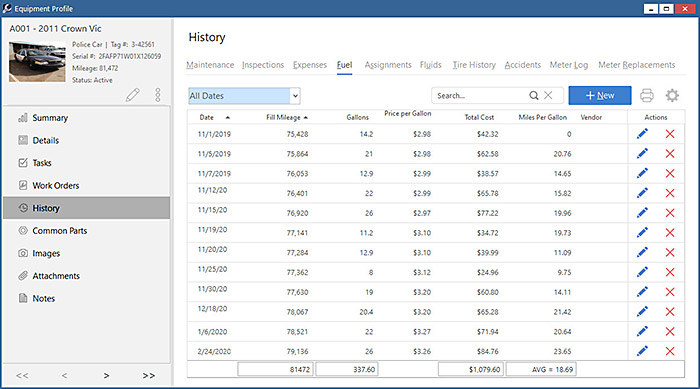Open Tasks in the sidebar
Screen dimensions: 700x389
[86, 163]
